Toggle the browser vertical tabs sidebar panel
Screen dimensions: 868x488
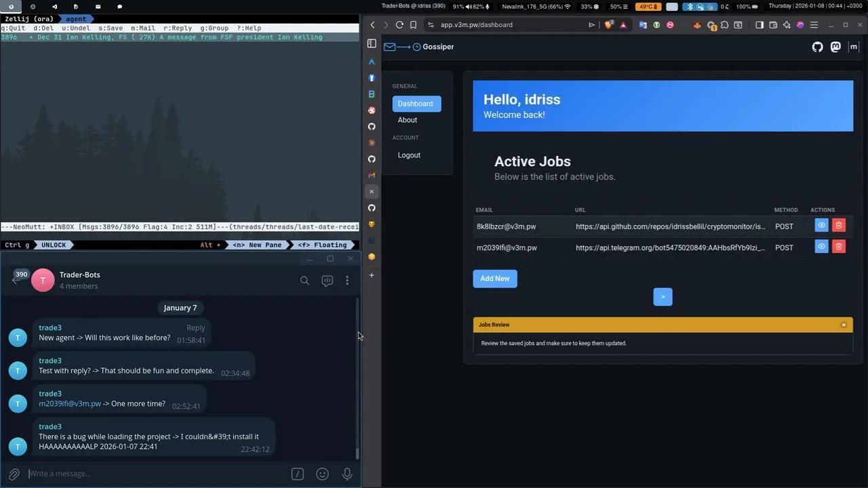click(372, 43)
